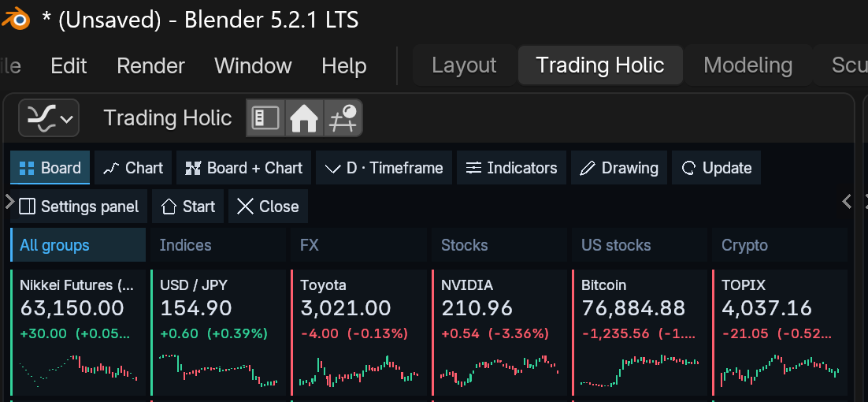Switch to Board view
This screenshot has width=868, height=402.
tap(50, 168)
